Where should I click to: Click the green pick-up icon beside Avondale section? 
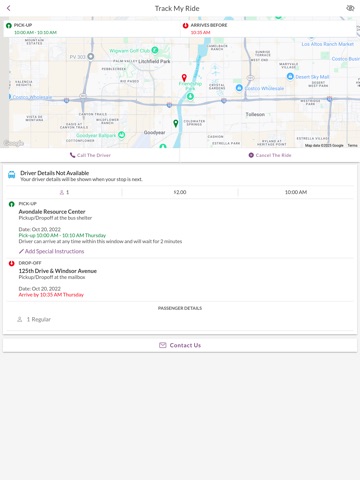[11, 204]
